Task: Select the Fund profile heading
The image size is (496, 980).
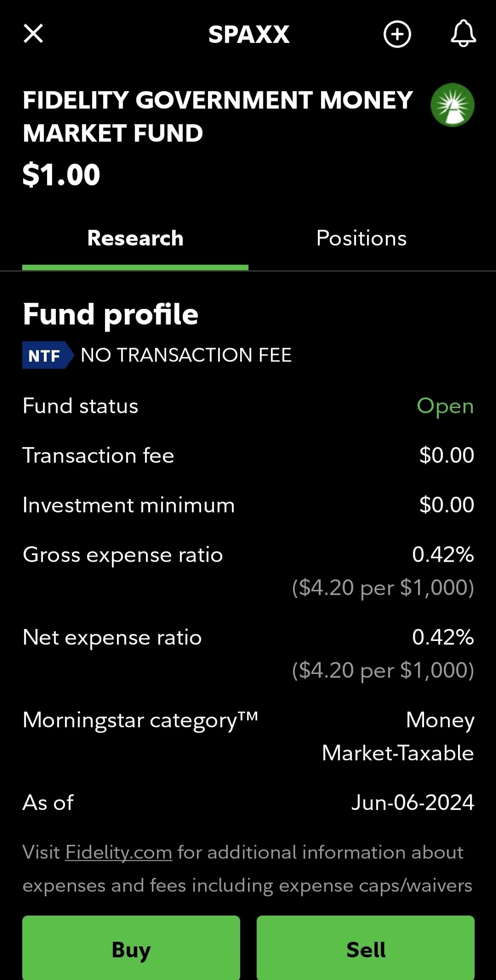Action: point(110,314)
